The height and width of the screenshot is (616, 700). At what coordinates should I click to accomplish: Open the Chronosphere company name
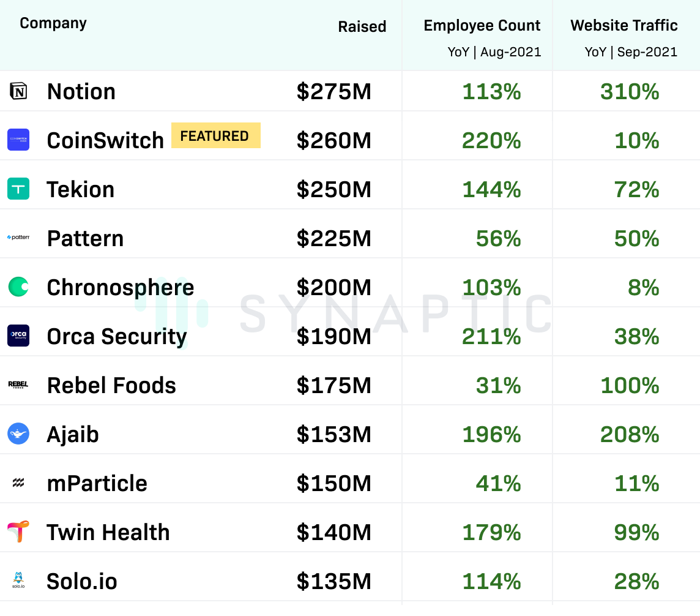click(121, 288)
